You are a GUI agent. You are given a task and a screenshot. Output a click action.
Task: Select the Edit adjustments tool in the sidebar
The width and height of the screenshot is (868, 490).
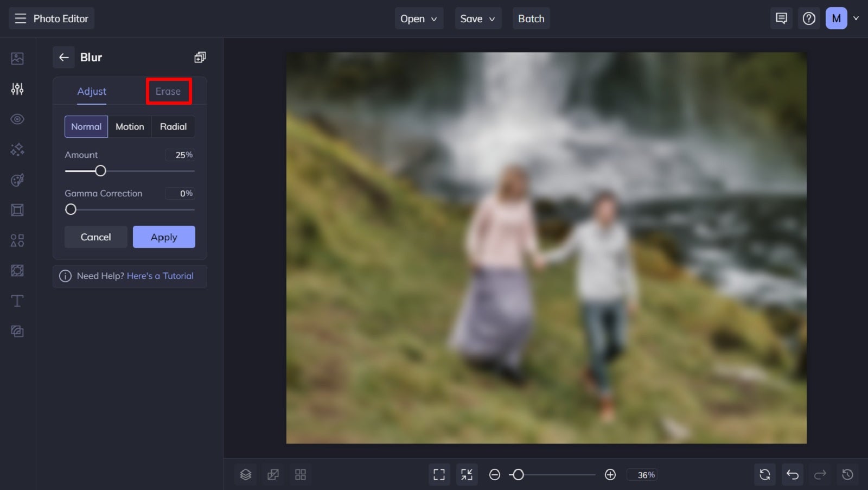[17, 88]
